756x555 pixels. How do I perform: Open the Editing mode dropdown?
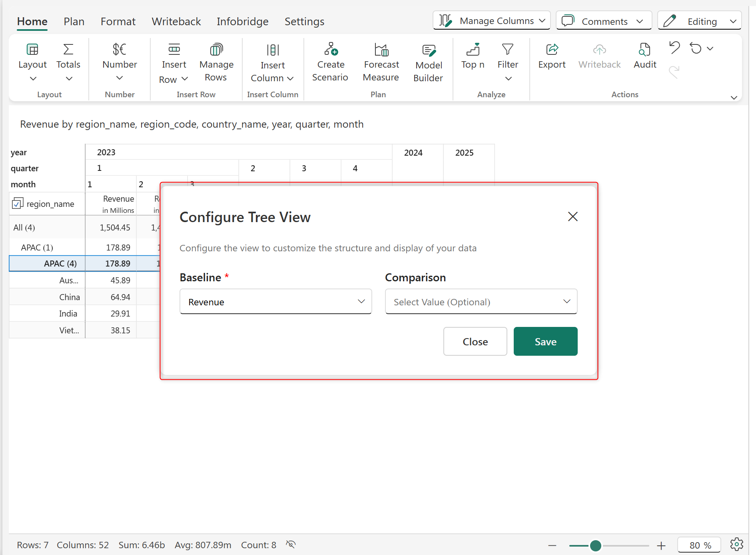click(x=700, y=21)
